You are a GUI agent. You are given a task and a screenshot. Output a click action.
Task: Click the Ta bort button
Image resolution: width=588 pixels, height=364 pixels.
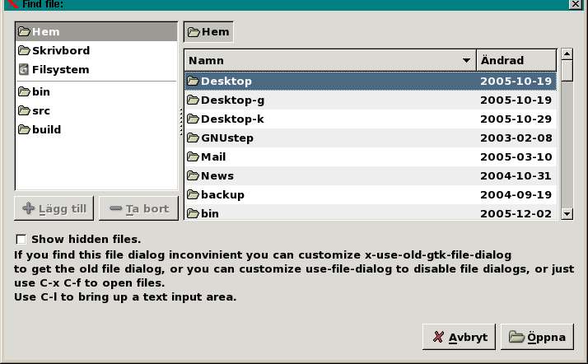(138, 208)
